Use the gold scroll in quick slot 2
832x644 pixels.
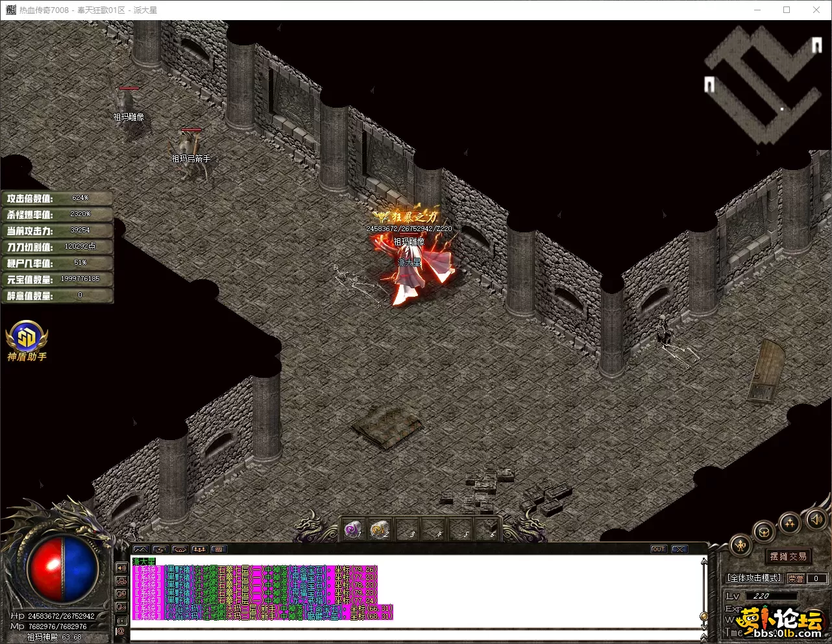click(379, 530)
